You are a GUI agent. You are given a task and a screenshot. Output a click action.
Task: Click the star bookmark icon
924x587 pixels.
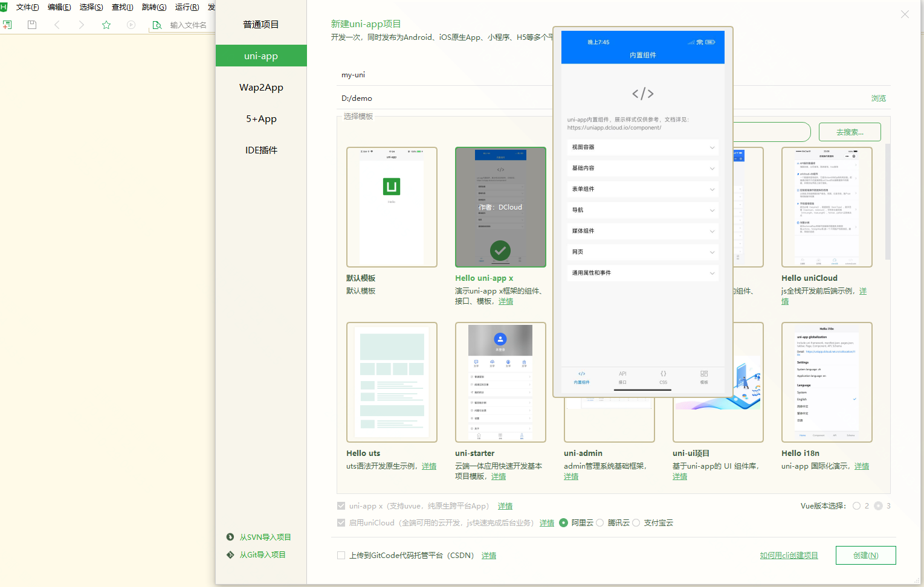106,25
